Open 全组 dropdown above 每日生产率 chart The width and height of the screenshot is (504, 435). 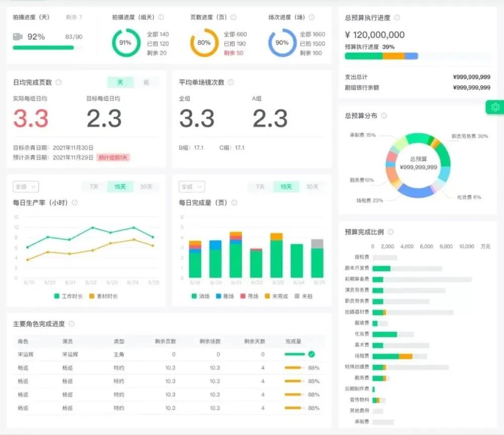point(26,187)
